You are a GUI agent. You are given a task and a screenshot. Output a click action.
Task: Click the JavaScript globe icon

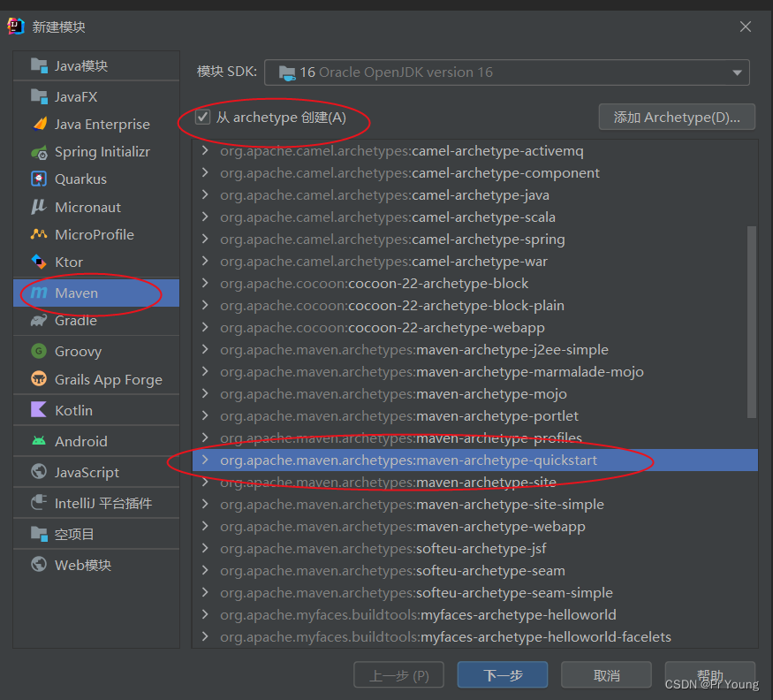(x=39, y=472)
